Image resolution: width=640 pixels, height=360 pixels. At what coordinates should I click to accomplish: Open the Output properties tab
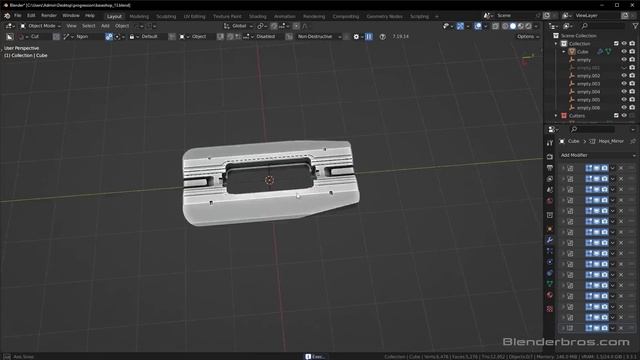(x=550, y=168)
